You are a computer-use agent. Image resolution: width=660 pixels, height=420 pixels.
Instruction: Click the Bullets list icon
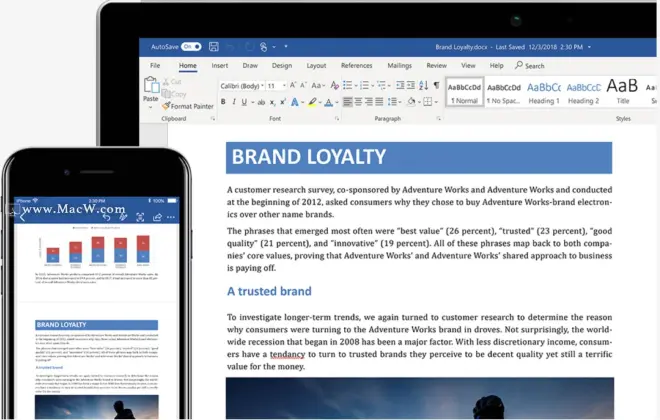coord(348,85)
